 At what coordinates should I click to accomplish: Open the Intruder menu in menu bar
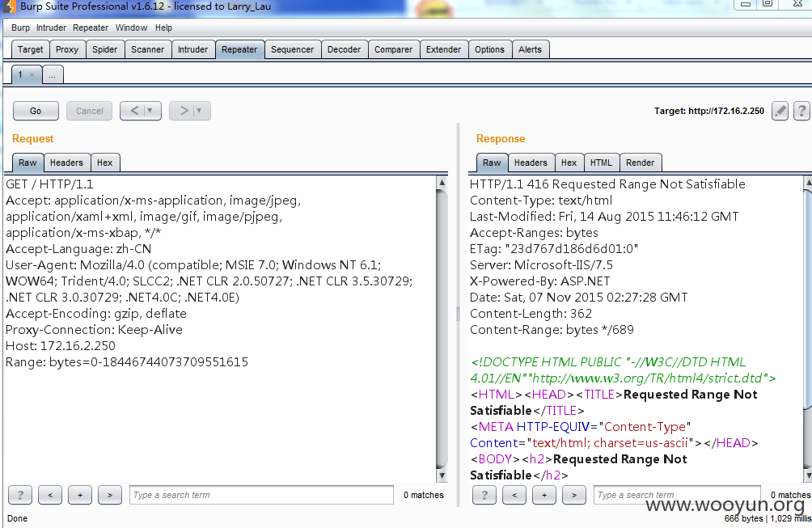[51, 27]
